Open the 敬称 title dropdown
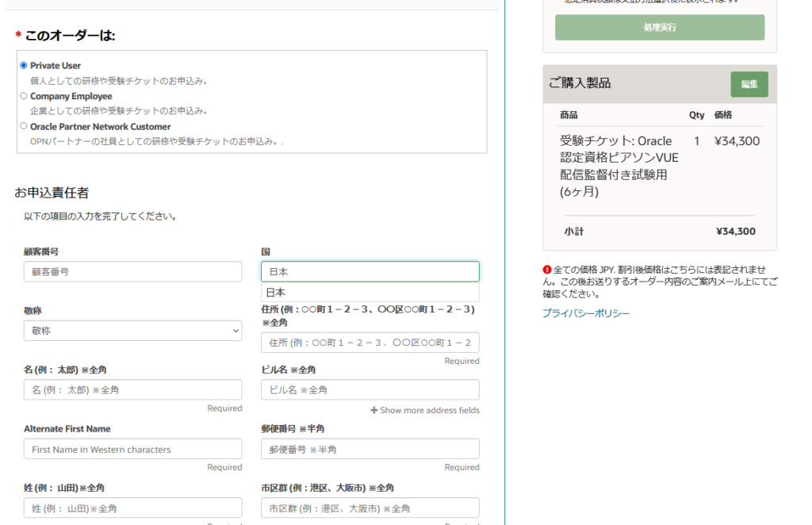The width and height of the screenshot is (812, 525). 132,331
